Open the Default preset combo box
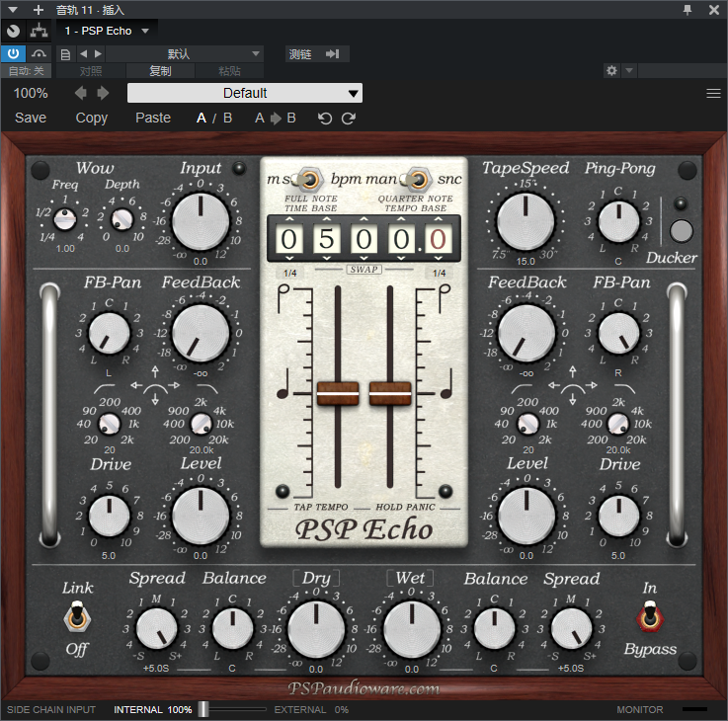The height and width of the screenshot is (721, 728). pos(245,93)
